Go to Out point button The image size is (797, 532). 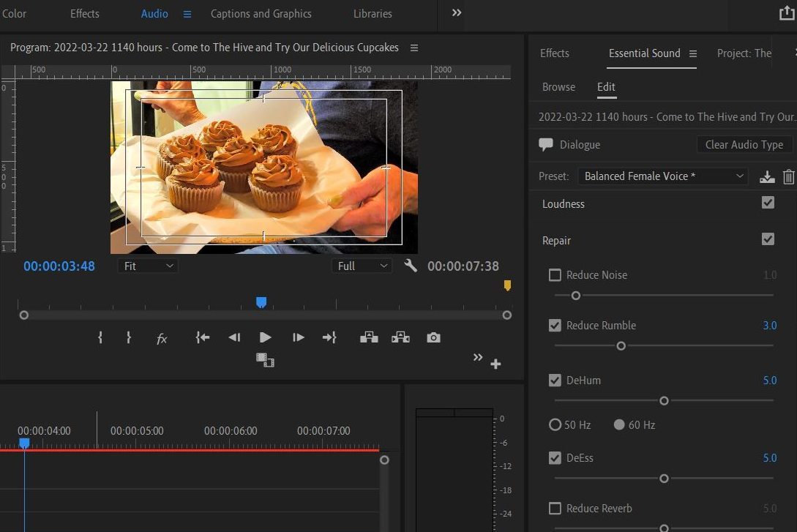point(329,337)
